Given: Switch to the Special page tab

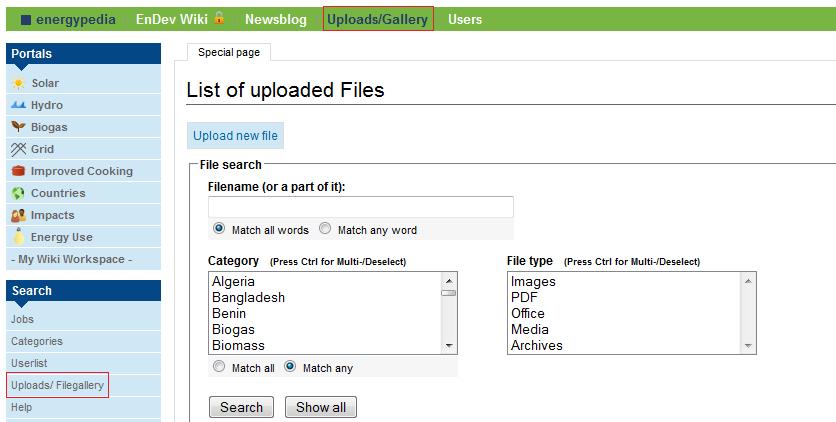Looking at the screenshot, I should coord(228,52).
